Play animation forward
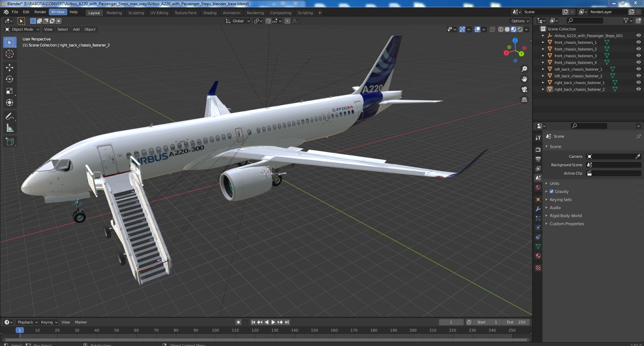Viewport: 644px width, 346px height. (x=273, y=322)
